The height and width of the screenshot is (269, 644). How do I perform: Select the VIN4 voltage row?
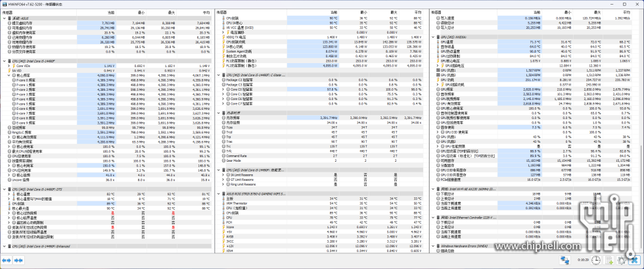point(321,250)
